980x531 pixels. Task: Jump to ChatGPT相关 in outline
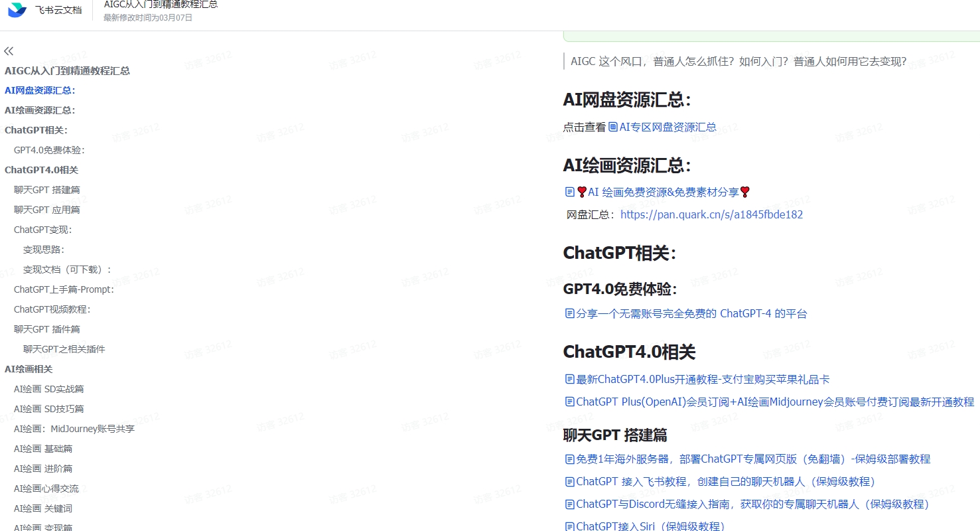(36, 130)
